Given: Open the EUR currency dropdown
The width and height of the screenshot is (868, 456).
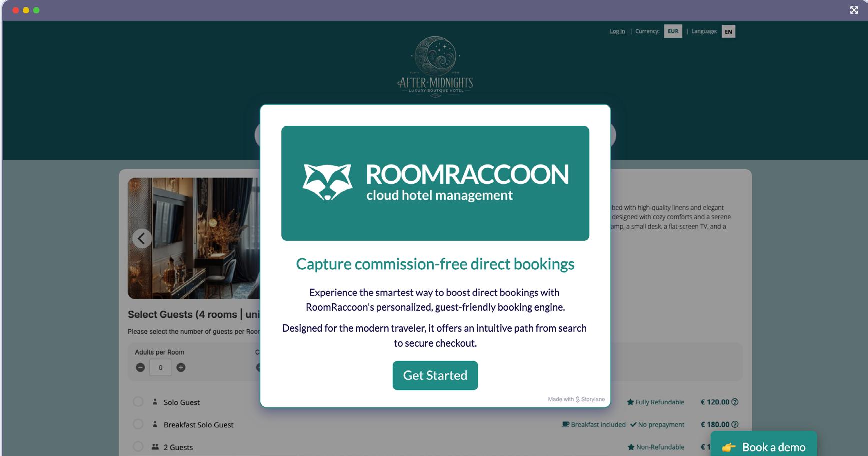Looking at the screenshot, I should click(673, 31).
